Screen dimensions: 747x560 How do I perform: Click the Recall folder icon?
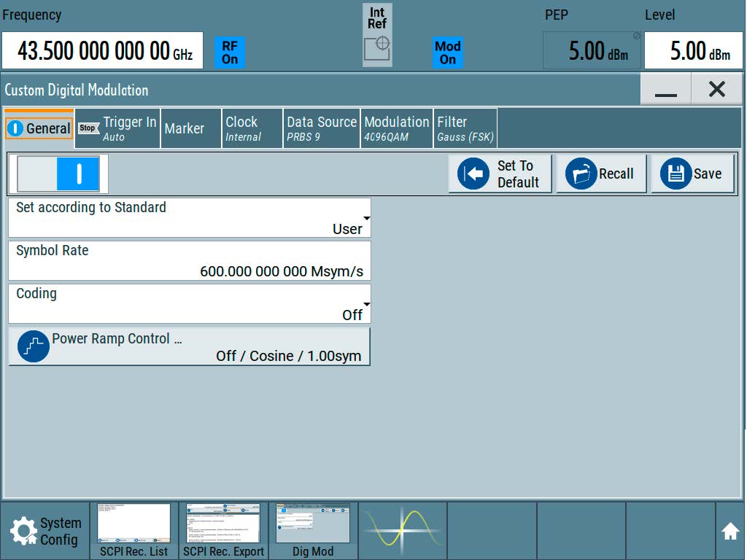[581, 174]
